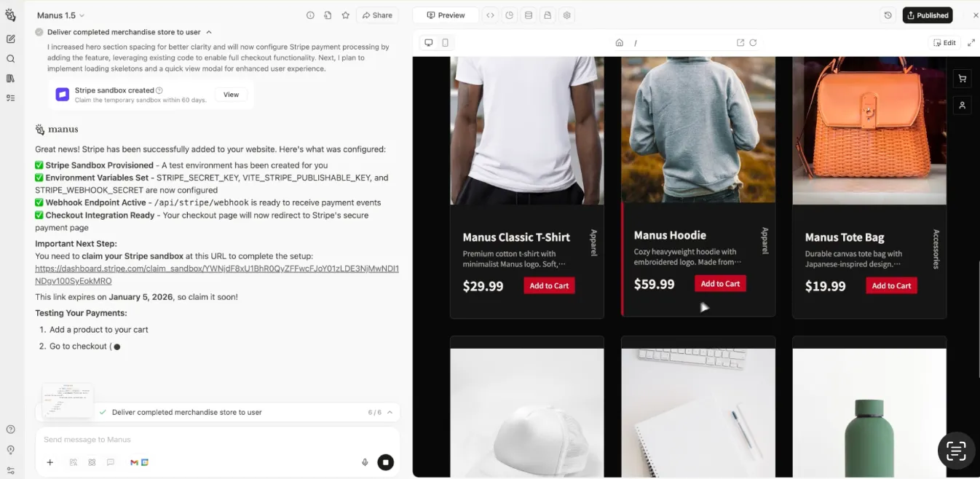Open the library icon in left sidebar
The width and height of the screenshot is (980, 479).
pyautogui.click(x=10, y=79)
